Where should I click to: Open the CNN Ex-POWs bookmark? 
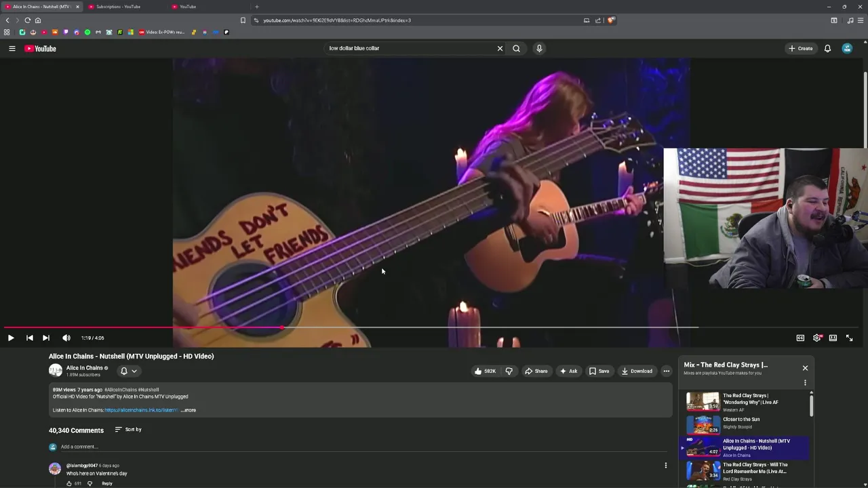coord(161,32)
